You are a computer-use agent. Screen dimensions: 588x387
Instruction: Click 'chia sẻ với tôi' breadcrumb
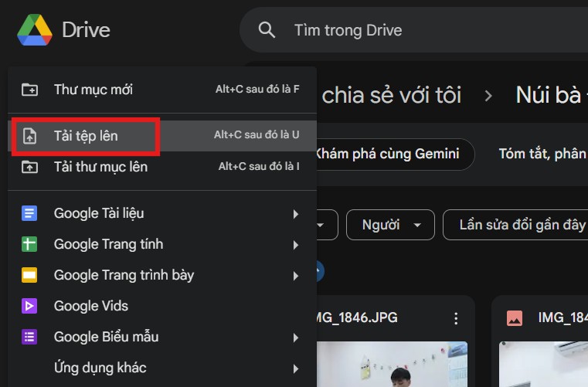(392, 94)
